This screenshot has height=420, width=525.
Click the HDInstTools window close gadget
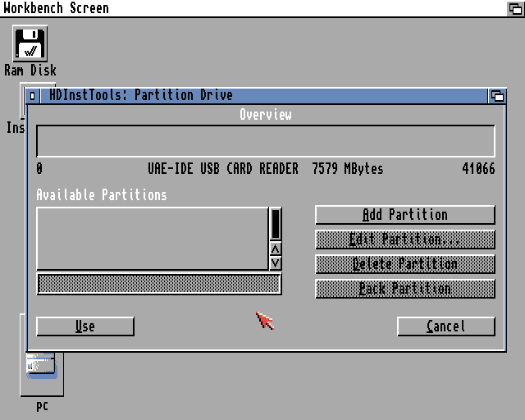(x=32, y=95)
